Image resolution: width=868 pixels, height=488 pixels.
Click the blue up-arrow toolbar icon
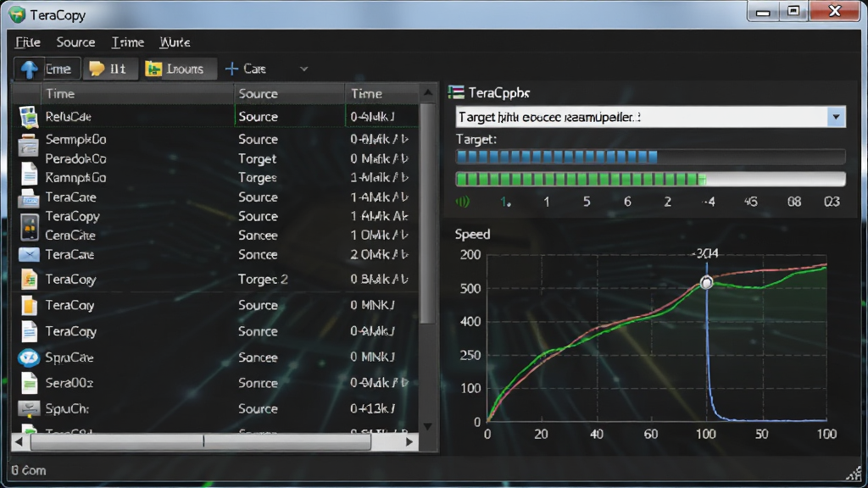(x=29, y=69)
